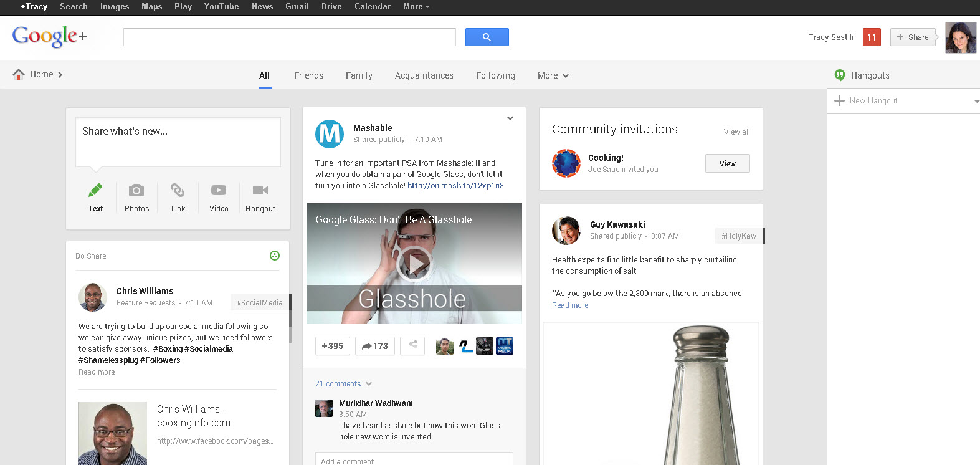Click the ripples share icon on Mashable post

(x=412, y=345)
